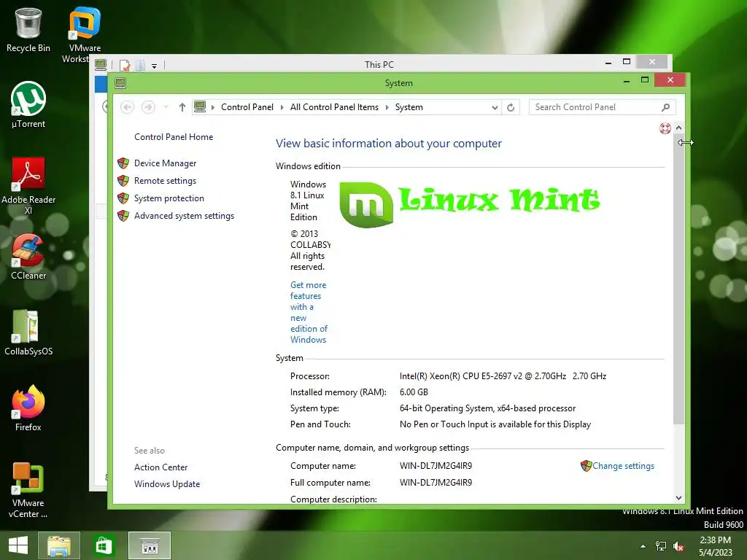Select computer name WIN-DL7JM2G4IR9 value

point(436,466)
